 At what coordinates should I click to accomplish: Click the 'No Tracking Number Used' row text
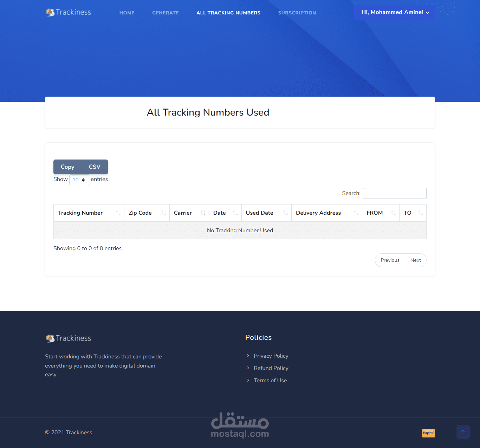240,231
